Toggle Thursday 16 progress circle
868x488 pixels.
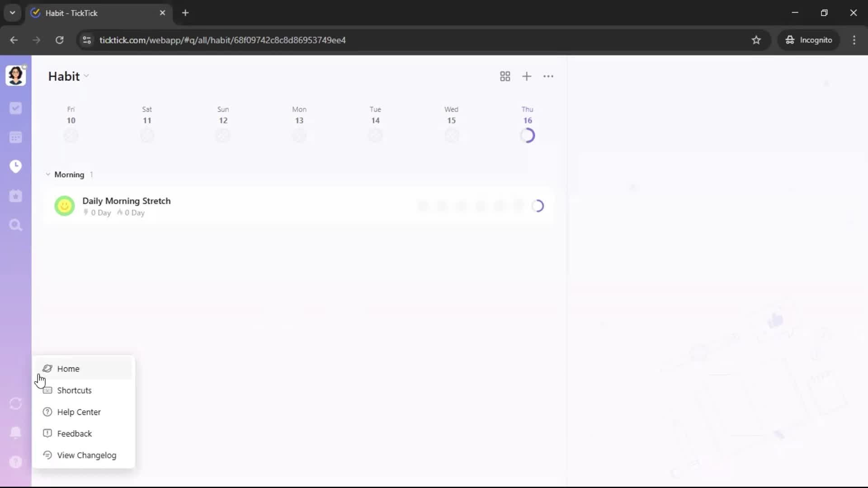(528, 136)
